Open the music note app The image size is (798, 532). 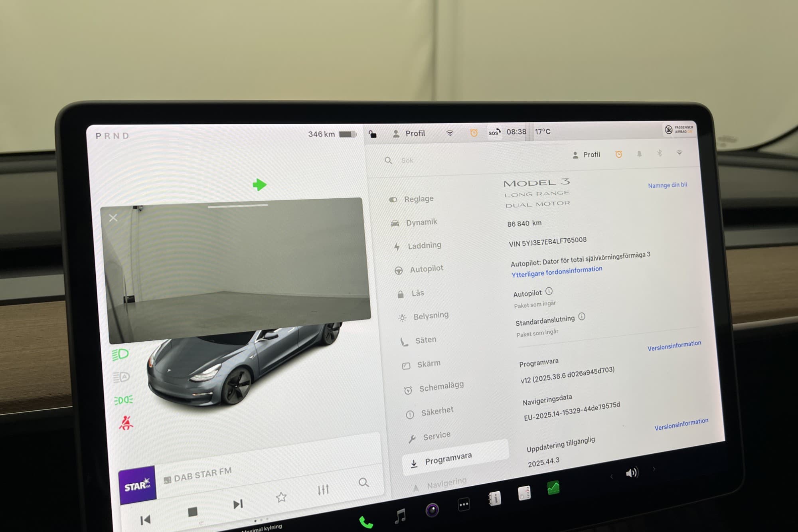[400, 516]
